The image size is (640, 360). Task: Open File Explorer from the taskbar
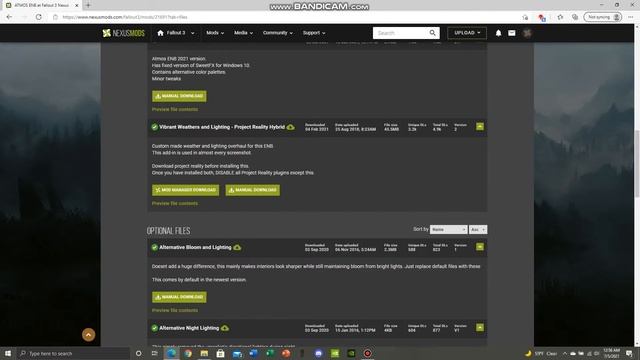tap(204, 353)
